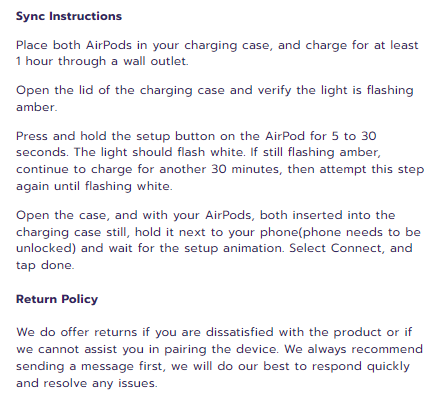The image size is (442, 402).
Task: Click 'Press and hold the setup button'
Action: (115, 136)
